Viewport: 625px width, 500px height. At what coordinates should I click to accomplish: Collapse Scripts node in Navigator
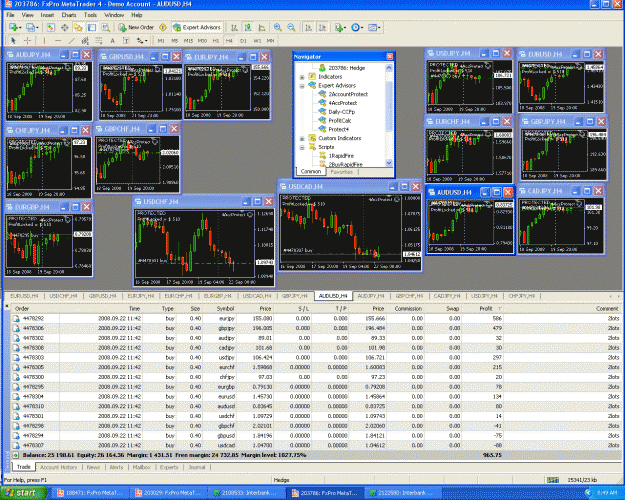(x=302, y=147)
